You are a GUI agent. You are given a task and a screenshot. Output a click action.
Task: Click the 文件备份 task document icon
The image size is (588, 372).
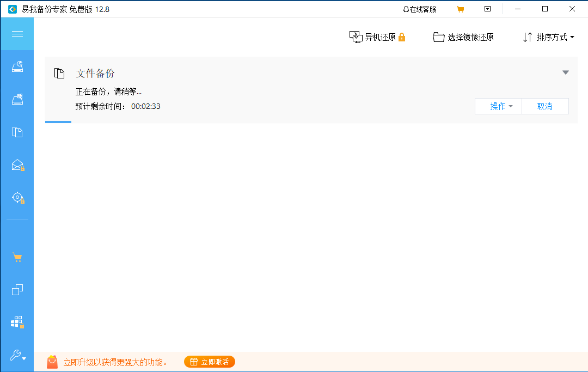(59, 73)
